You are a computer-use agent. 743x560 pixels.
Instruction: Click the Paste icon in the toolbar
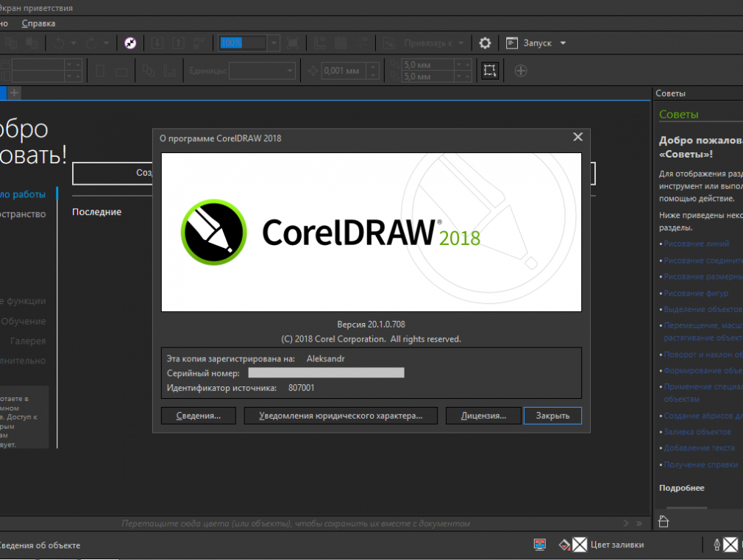[32, 43]
